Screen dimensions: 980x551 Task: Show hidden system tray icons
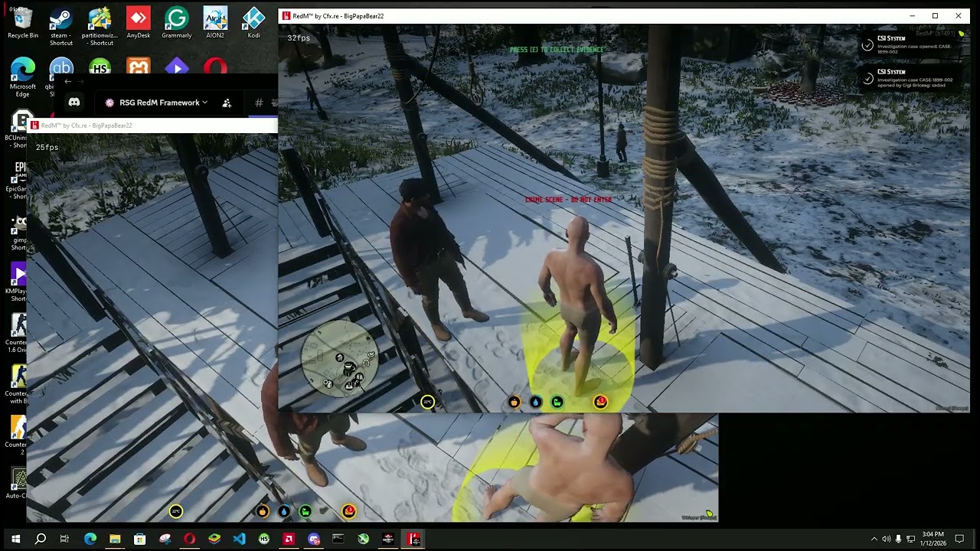coord(874,539)
